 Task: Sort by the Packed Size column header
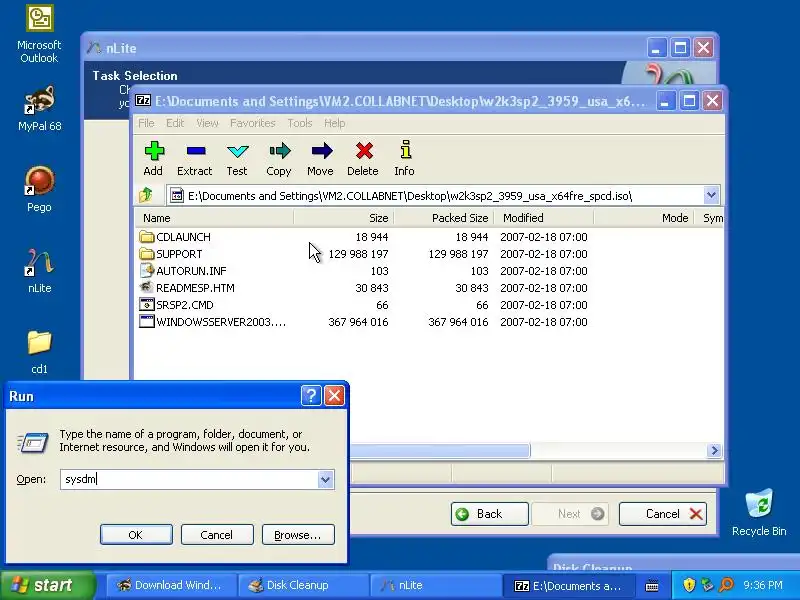point(443,218)
